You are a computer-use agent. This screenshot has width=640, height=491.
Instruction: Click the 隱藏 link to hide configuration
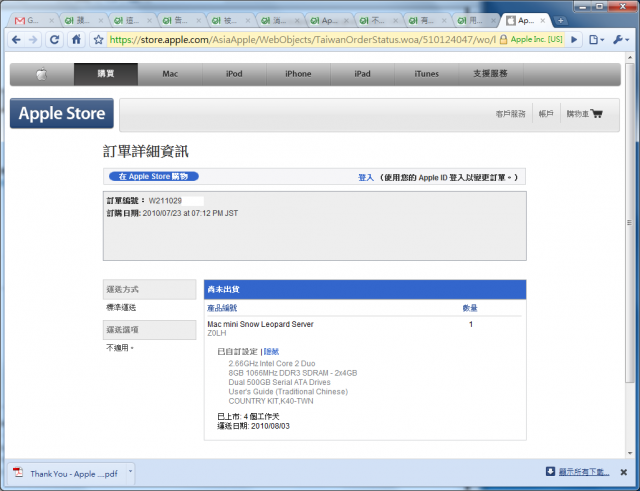click(x=271, y=351)
